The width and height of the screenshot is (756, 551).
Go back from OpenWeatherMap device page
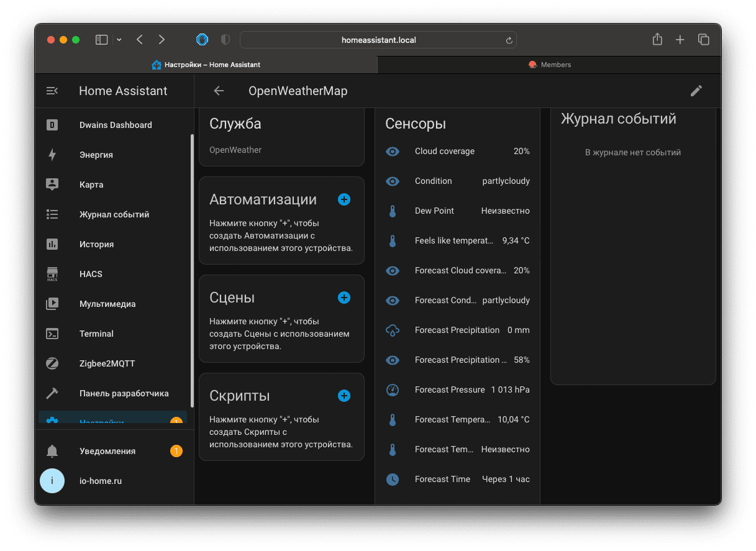point(219,91)
